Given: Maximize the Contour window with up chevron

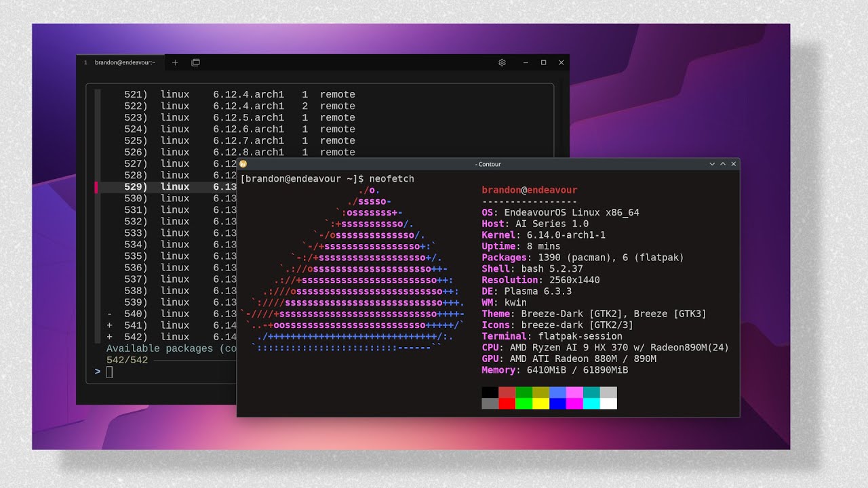Looking at the screenshot, I should point(723,164).
